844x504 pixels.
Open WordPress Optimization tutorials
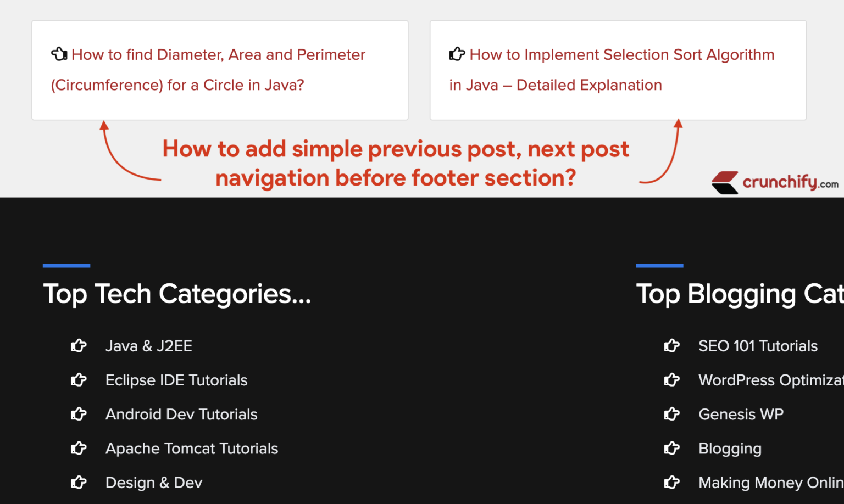tap(769, 379)
